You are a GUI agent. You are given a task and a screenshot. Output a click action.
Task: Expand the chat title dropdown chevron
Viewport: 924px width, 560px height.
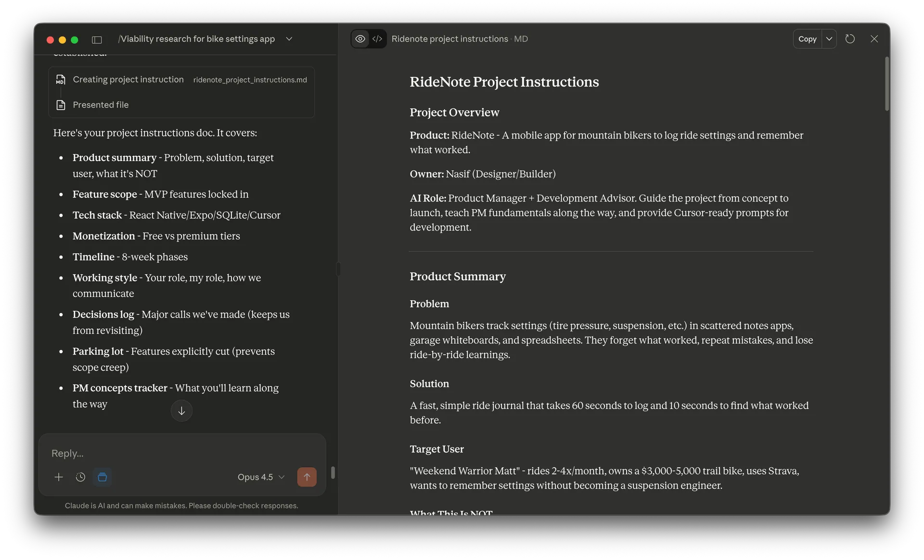[x=289, y=39]
